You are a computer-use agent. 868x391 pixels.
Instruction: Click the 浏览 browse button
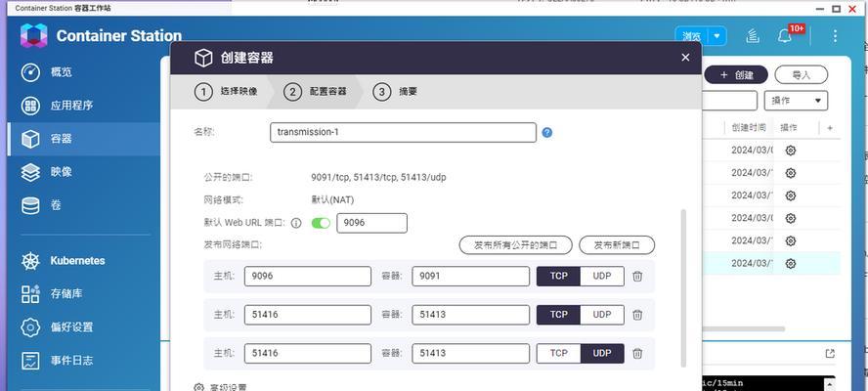pyautogui.click(x=691, y=36)
